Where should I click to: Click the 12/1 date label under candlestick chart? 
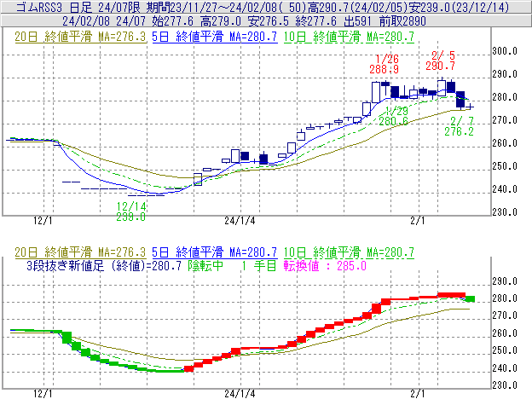(x=43, y=221)
